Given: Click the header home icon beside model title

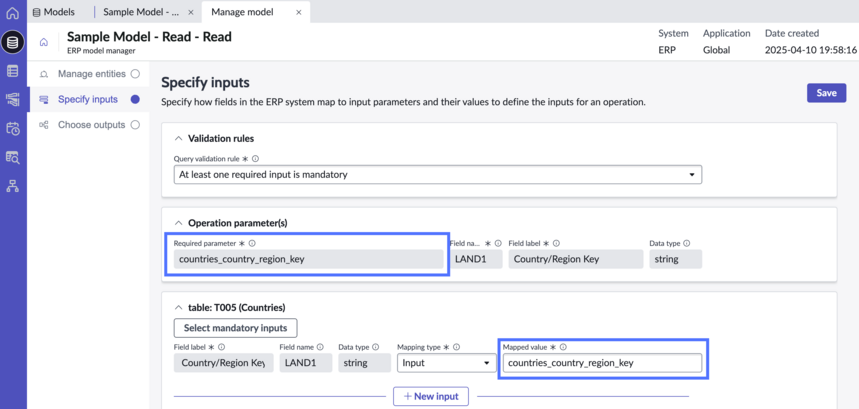Looking at the screenshot, I should [x=44, y=42].
